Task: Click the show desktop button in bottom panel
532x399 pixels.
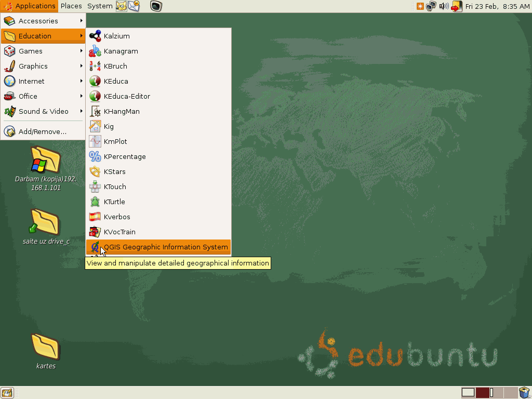Action: (7, 393)
